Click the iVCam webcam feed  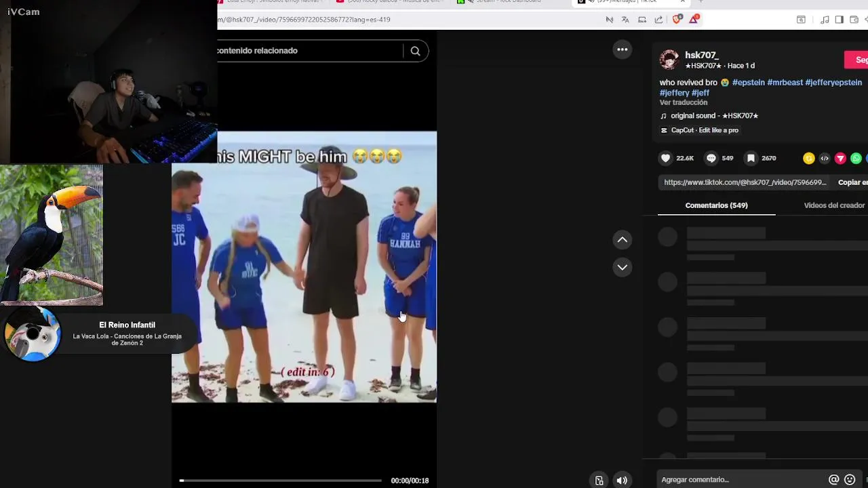108,82
